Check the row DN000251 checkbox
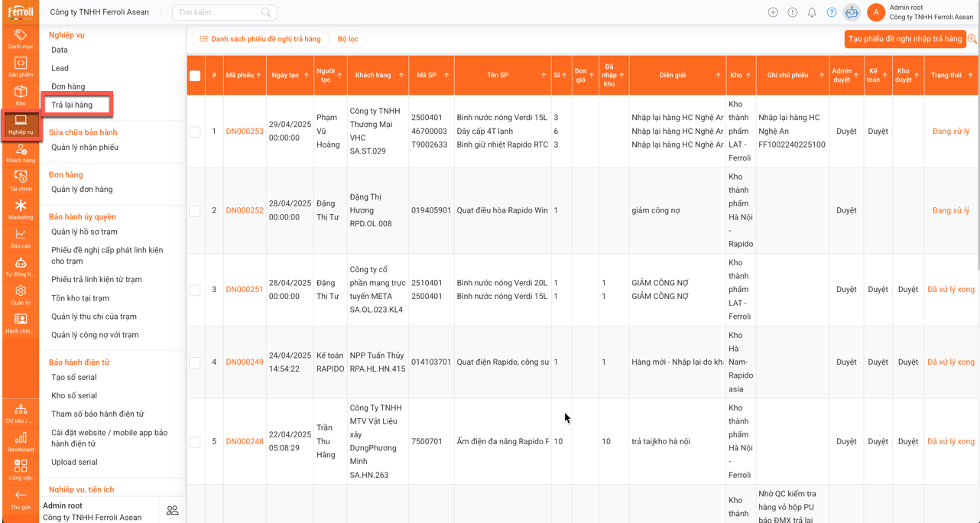 195,290
